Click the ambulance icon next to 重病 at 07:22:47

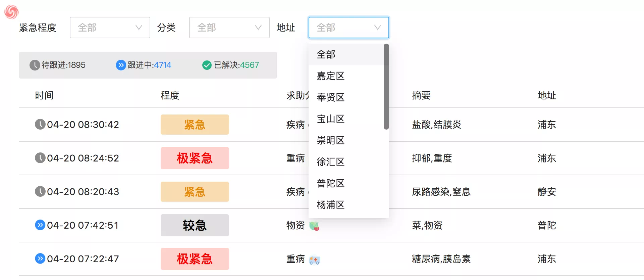click(315, 260)
